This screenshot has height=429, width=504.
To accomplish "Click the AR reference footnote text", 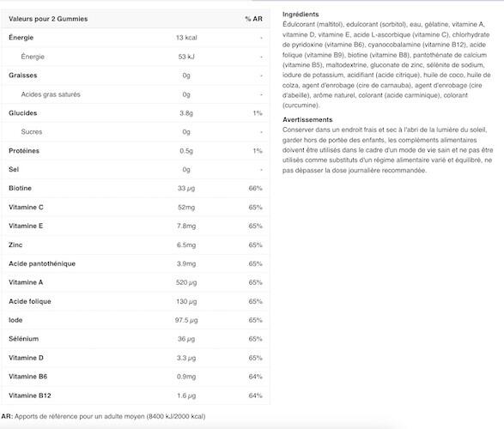I will [x=103, y=416].
